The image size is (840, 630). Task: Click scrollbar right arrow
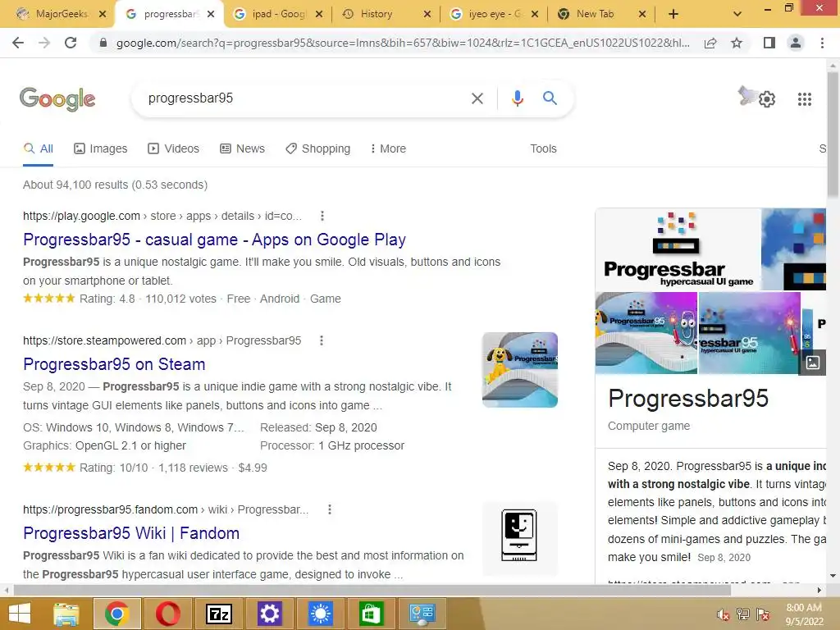(819, 590)
